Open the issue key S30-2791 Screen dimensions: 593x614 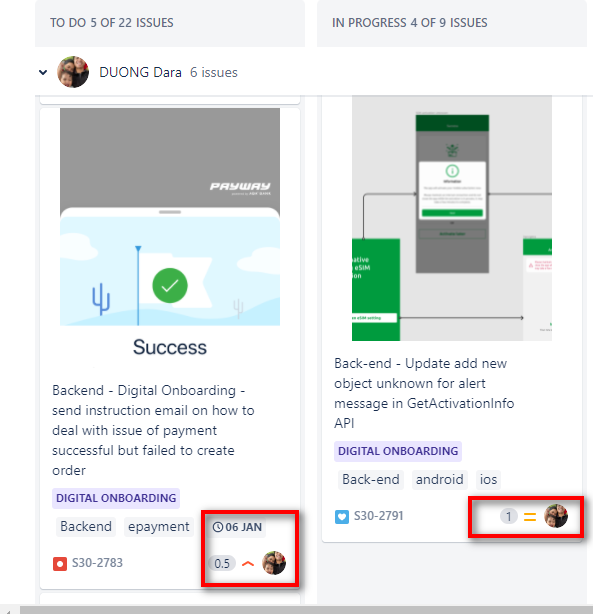[379, 516]
